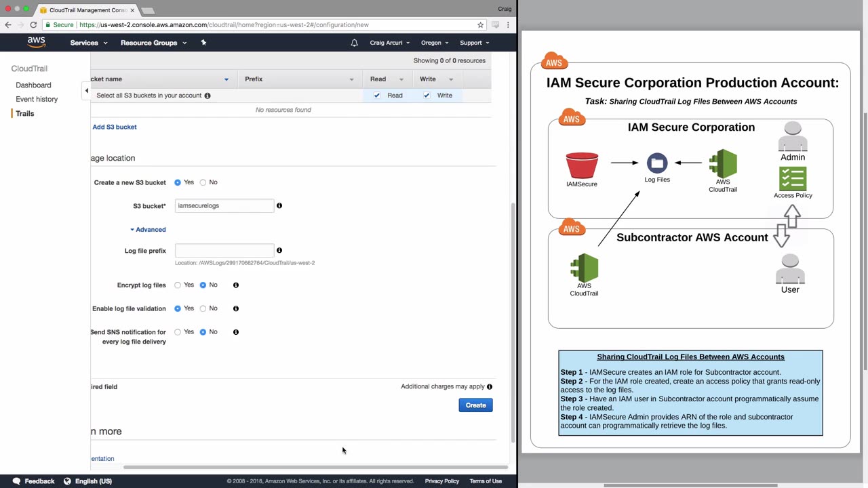Open a new browser tab
868x488 pixels.
click(x=148, y=10)
